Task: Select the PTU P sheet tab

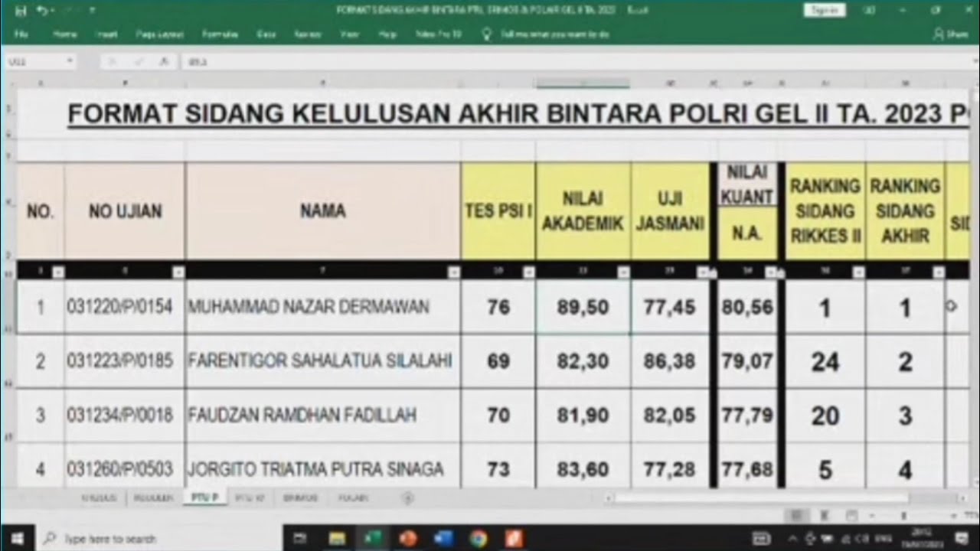Action: coord(204,497)
